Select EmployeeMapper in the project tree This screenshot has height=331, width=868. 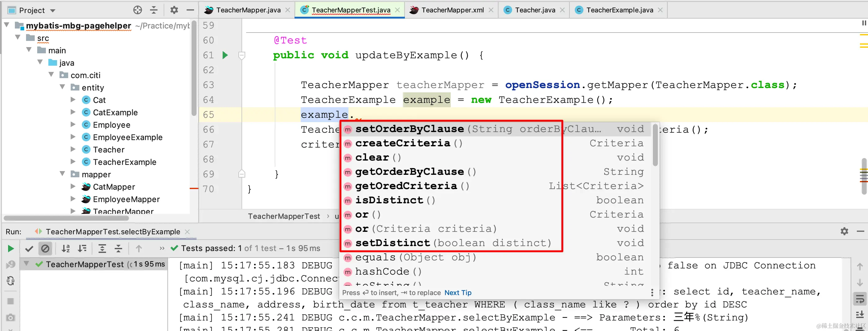coord(126,199)
